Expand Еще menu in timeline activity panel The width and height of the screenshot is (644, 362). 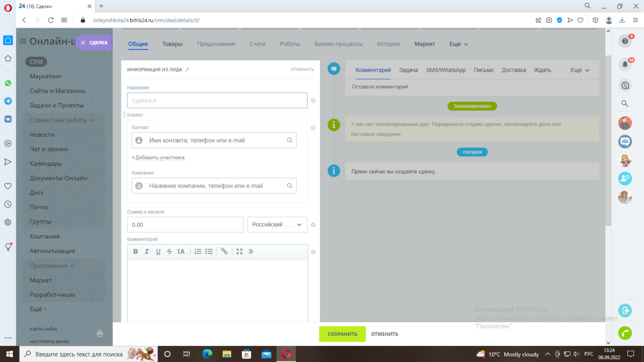(580, 70)
